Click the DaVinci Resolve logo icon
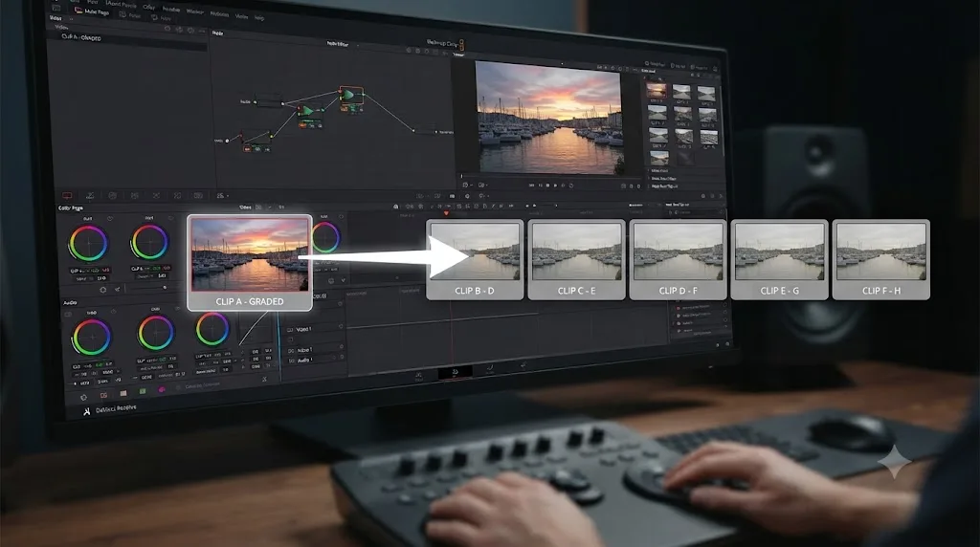The image size is (980, 547). tap(87, 411)
